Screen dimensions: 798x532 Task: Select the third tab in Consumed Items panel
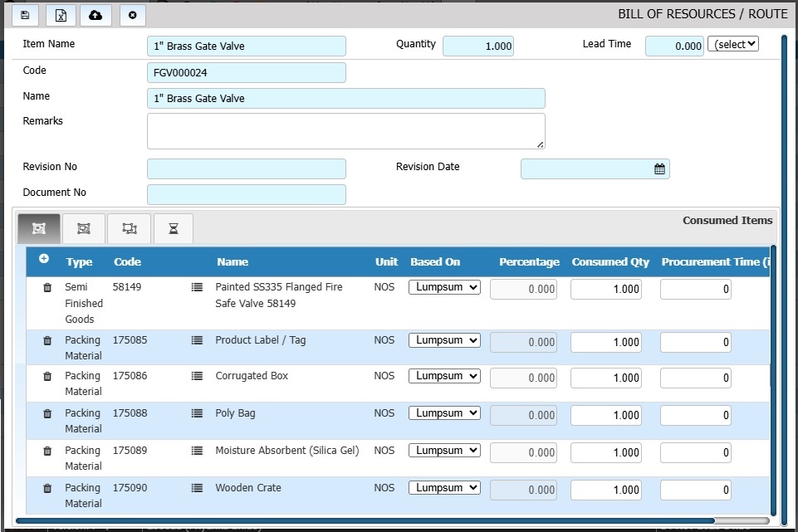point(129,227)
